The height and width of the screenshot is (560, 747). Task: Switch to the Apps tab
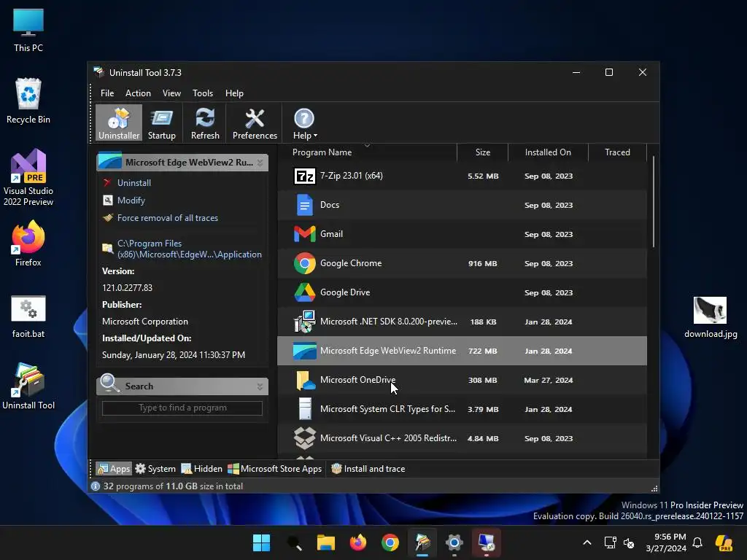113,469
